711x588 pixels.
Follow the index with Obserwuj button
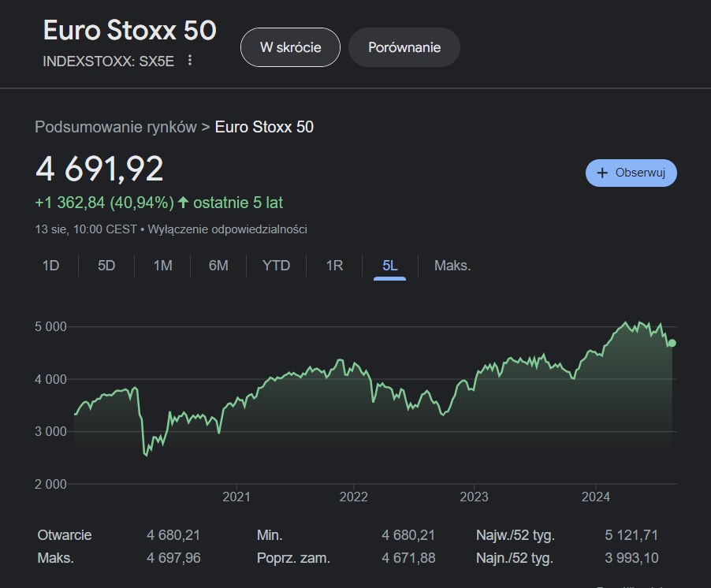pyautogui.click(x=631, y=173)
